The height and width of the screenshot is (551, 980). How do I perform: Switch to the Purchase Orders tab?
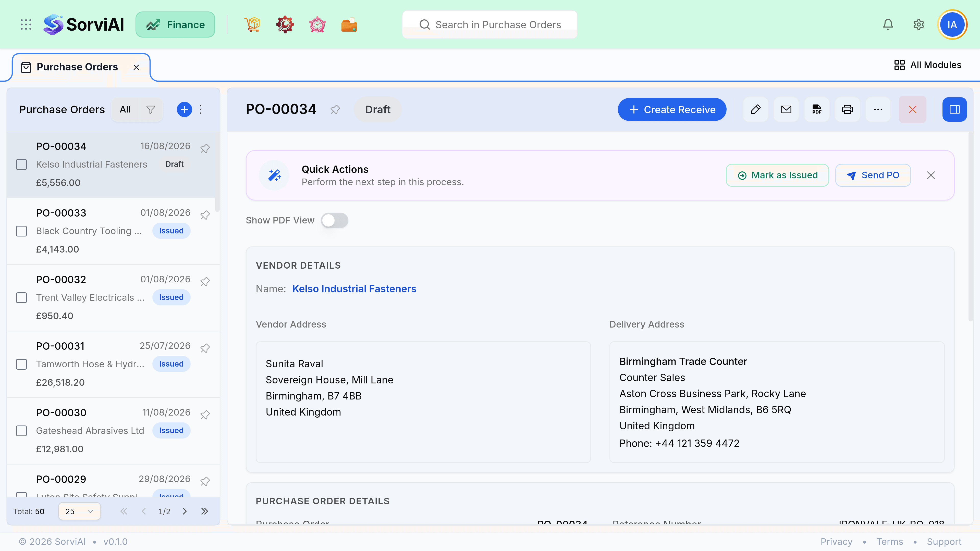(x=77, y=67)
